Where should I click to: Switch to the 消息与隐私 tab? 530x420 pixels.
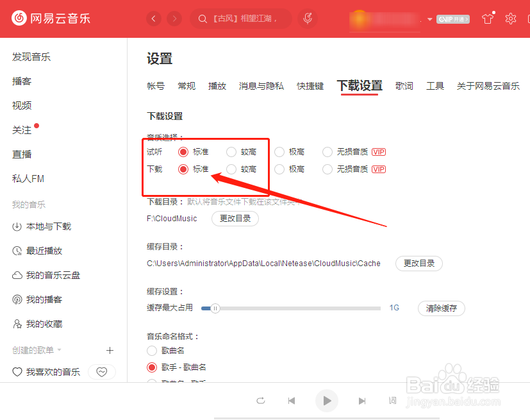coord(261,86)
